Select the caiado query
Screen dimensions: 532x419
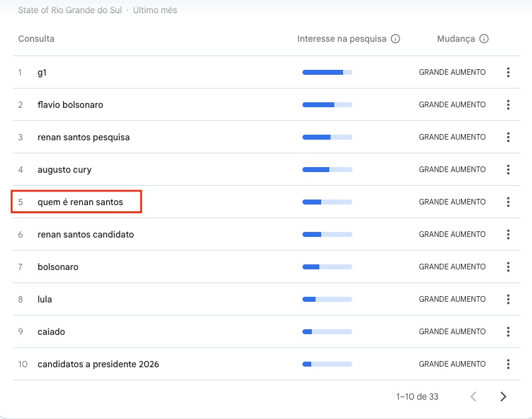tap(51, 332)
